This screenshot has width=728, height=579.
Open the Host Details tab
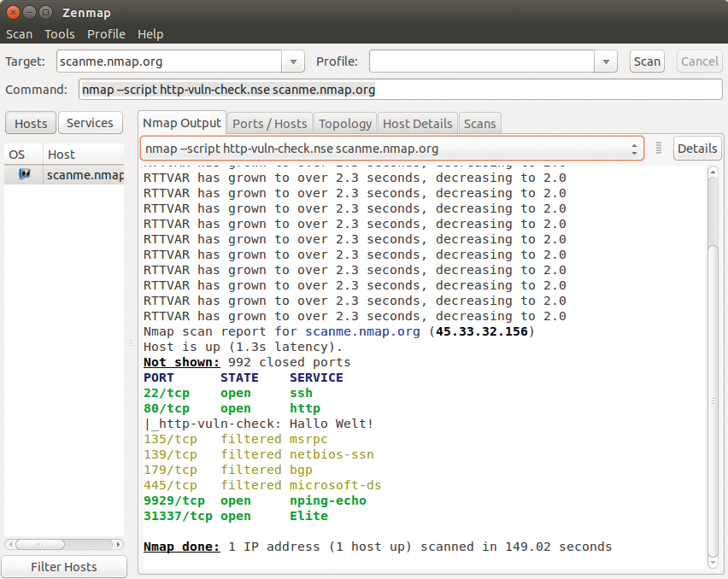pos(417,123)
